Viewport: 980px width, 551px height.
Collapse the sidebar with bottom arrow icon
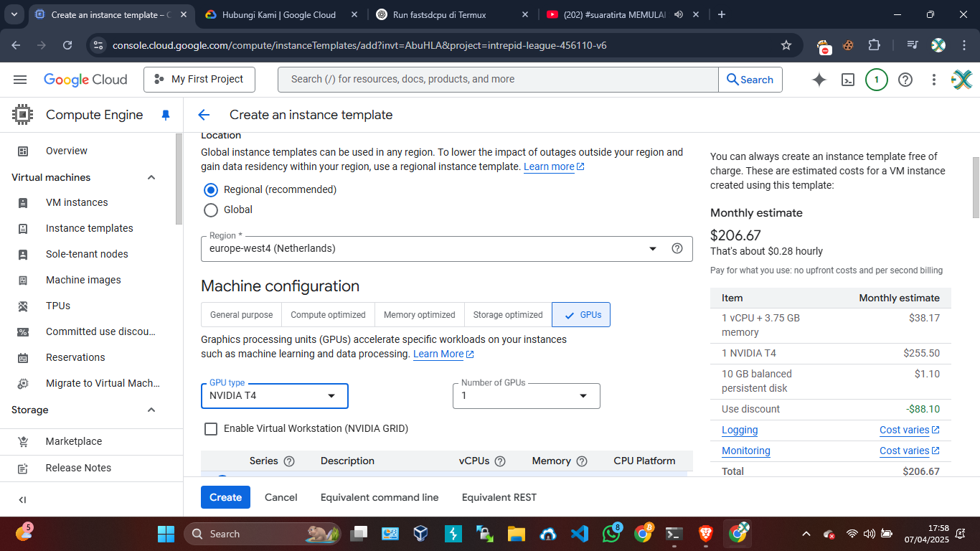coord(22,500)
